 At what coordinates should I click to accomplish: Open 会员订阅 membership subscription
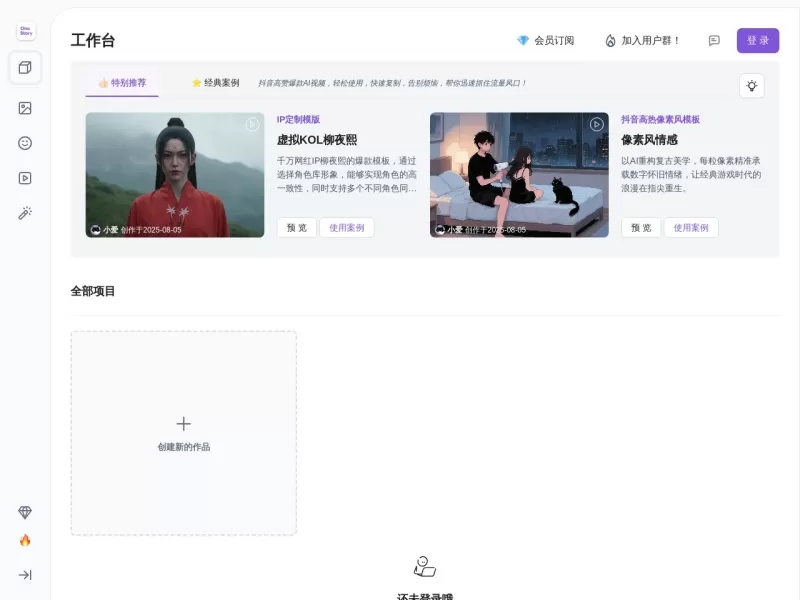545,41
